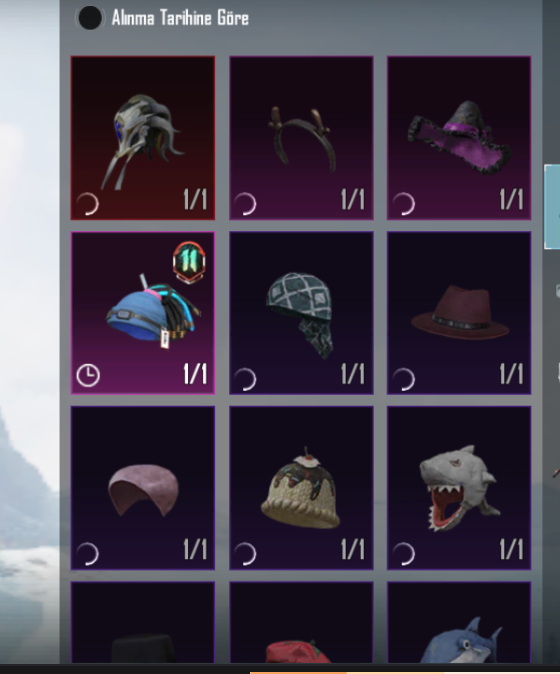Viewport: 560px width, 674px height.
Task: Select the antler headband item
Action: pos(301,138)
